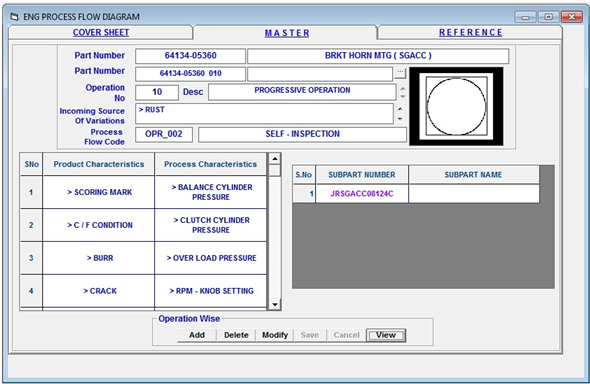This screenshot has height=384, width=590.
Task: Click operation description spinner up arrow
Action: 403,88
